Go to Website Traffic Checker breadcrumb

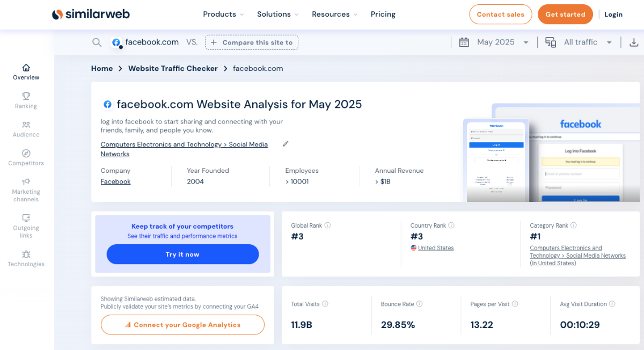[x=173, y=69]
